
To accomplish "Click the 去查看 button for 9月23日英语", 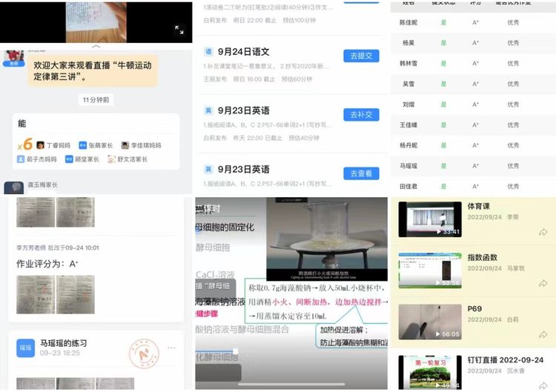I will click(361, 173).
